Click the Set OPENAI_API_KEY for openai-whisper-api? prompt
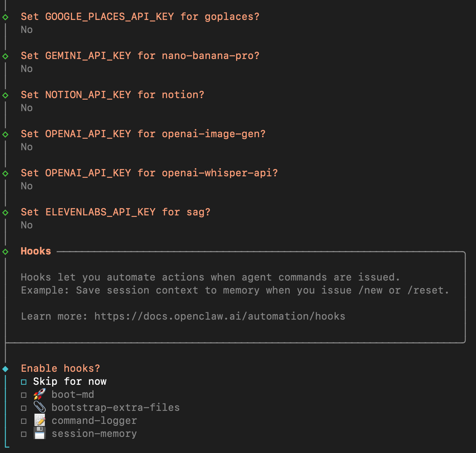The height and width of the screenshot is (453, 476). pos(149,173)
